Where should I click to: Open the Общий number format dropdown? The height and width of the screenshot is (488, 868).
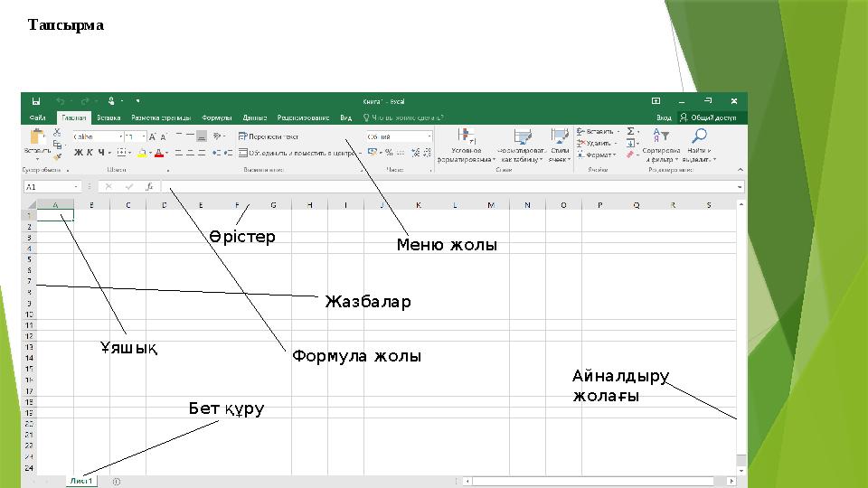(429, 136)
